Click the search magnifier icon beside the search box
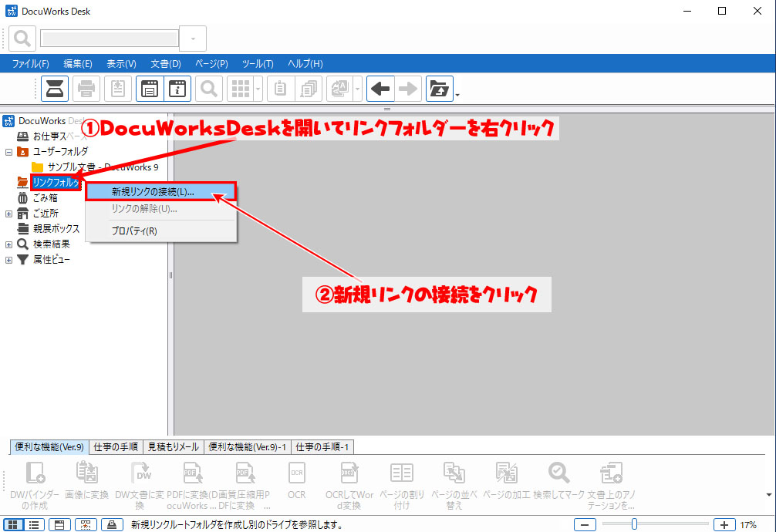Viewport: 776px width, 532px height. pyautogui.click(x=22, y=38)
